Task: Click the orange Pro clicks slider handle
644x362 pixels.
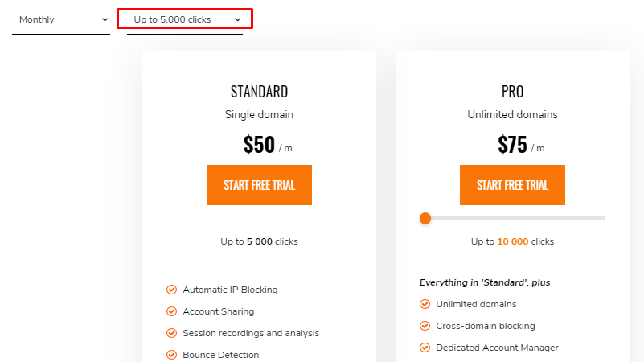Action: 425,218
